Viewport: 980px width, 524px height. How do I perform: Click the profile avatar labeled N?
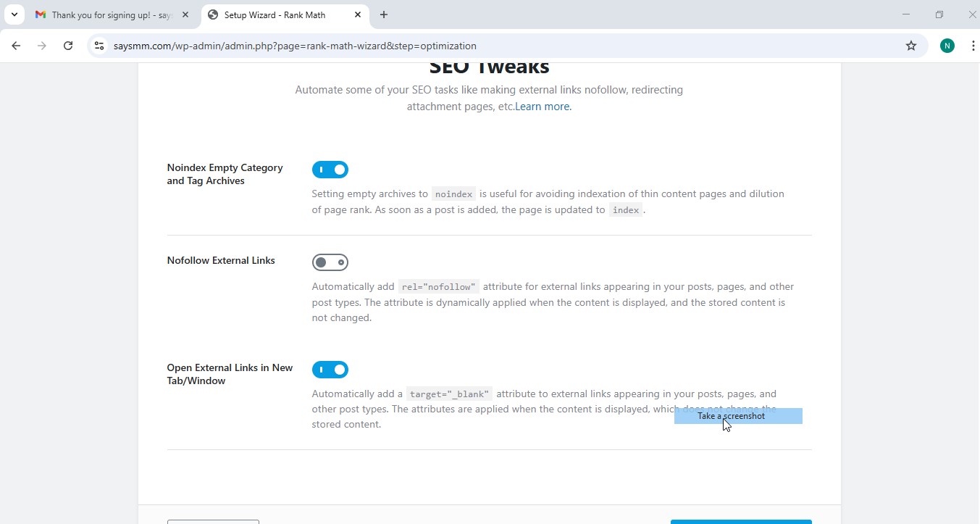tap(947, 46)
